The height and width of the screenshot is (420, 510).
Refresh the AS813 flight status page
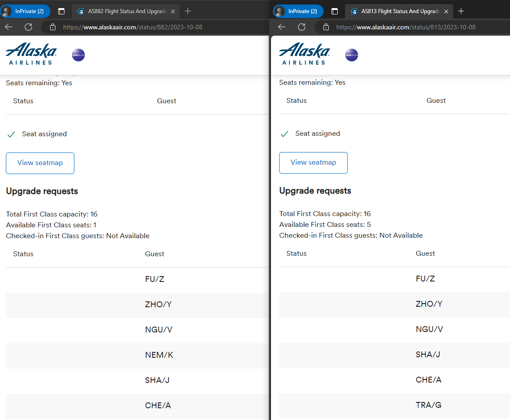(302, 27)
